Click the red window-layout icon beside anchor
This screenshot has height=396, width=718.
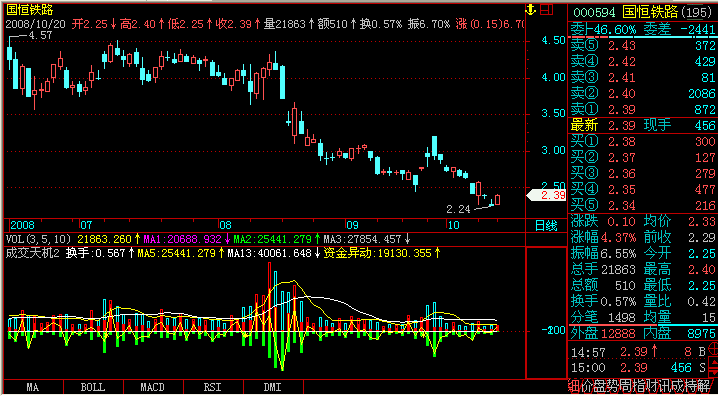tap(547, 9)
